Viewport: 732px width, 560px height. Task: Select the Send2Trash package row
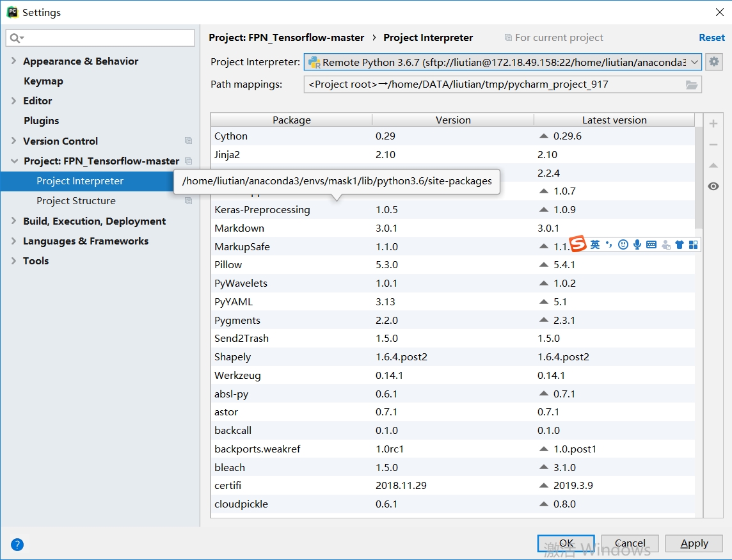pos(453,338)
